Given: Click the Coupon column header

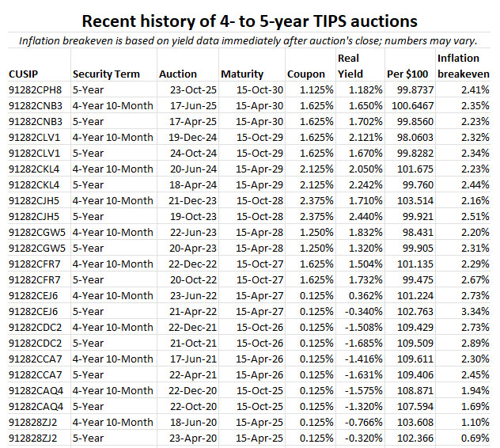Looking at the screenshot, I should [306, 74].
